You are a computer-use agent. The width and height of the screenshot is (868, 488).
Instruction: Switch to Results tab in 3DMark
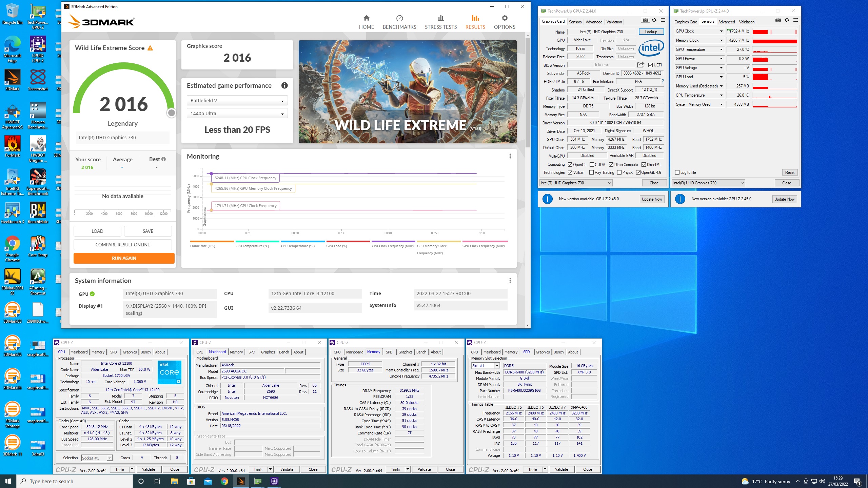coord(475,22)
